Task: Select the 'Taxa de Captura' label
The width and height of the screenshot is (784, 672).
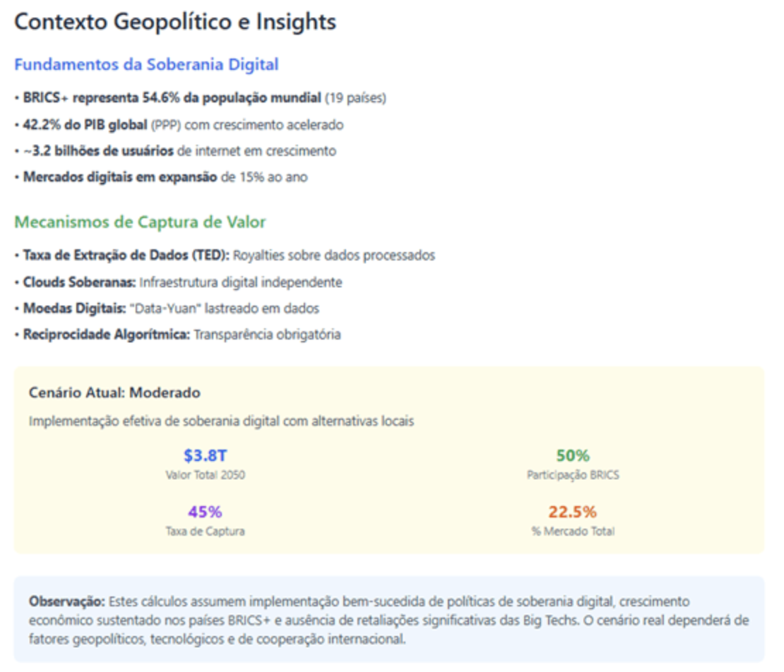Action: click(206, 531)
